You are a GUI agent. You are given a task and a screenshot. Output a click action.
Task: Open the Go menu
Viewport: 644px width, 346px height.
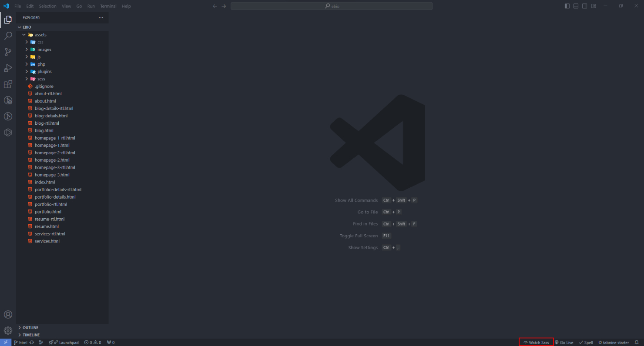pos(79,6)
